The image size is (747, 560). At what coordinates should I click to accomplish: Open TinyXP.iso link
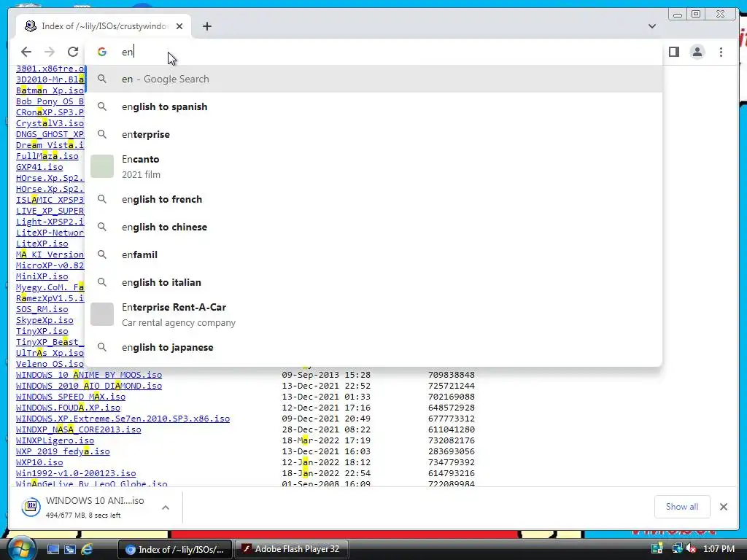[42, 331]
